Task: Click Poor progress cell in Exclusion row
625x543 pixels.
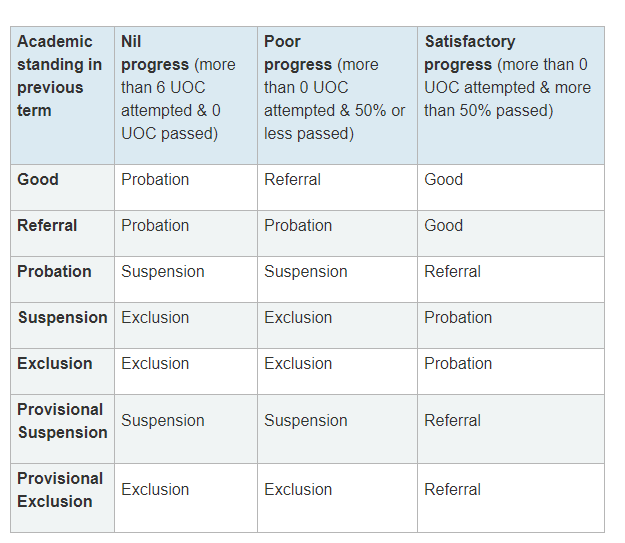Action: [298, 364]
